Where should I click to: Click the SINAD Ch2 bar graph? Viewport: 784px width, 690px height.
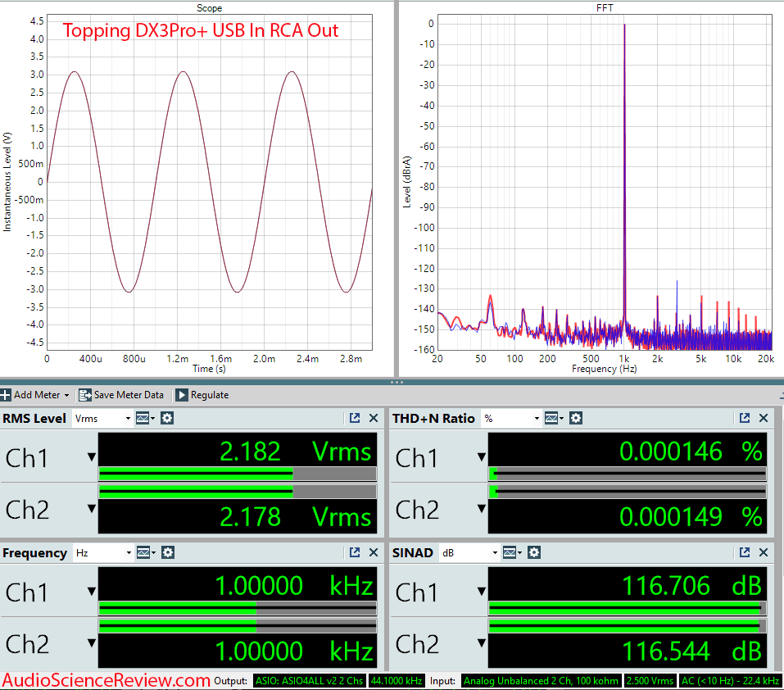point(628,626)
